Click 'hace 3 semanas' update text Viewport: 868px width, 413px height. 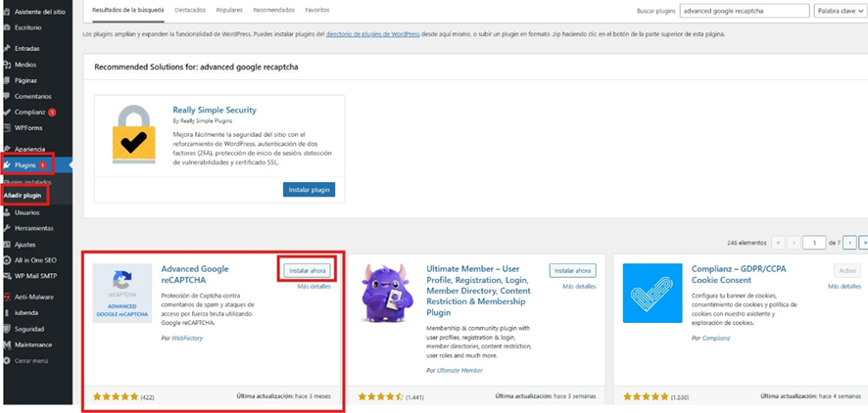[x=576, y=396]
